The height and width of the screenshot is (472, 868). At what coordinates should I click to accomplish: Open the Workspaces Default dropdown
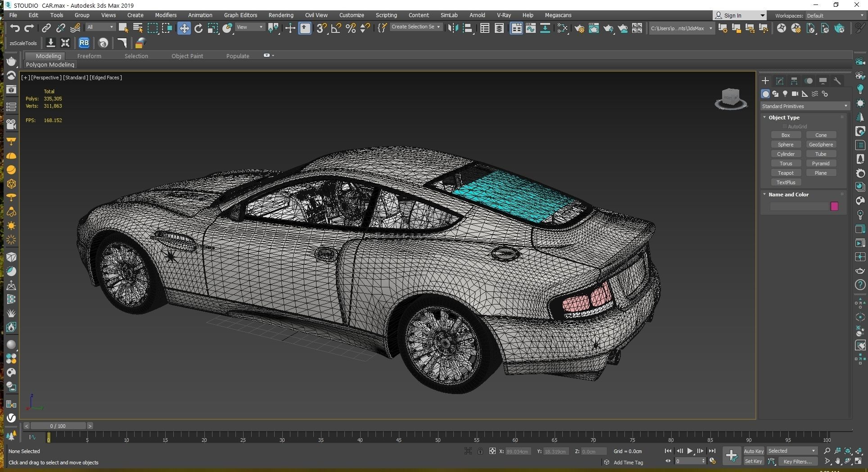click(x=835, y=16)
